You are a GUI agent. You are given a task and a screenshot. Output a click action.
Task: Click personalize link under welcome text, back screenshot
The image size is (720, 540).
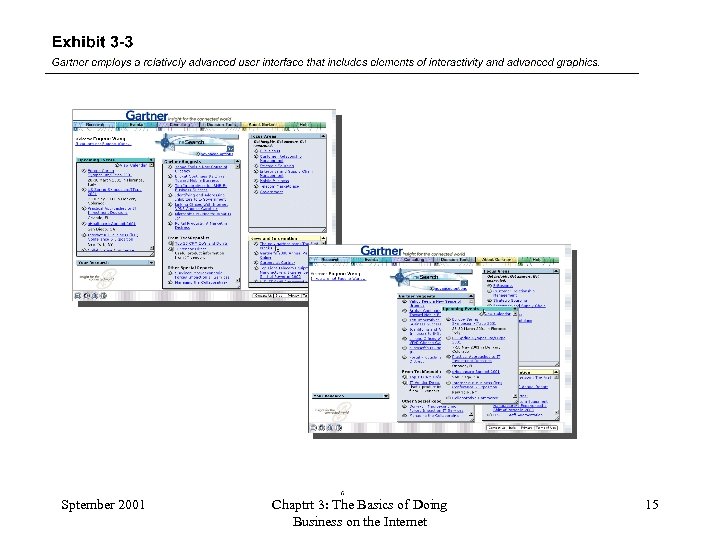pyautogui.click(x=103, y=144)
